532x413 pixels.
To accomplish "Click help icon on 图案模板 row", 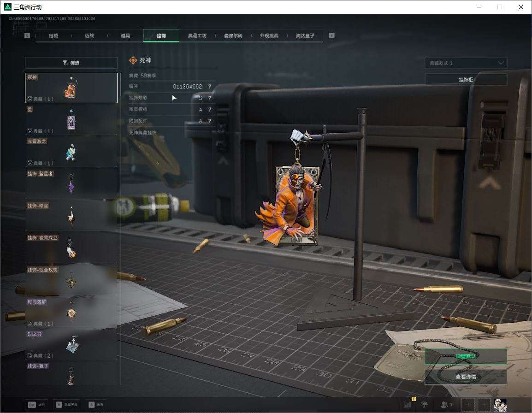I will click(x=210, y=110).
